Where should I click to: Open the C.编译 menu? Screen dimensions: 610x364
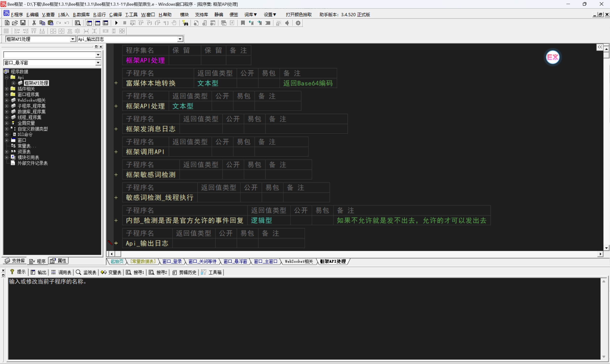tap(115, 15)
